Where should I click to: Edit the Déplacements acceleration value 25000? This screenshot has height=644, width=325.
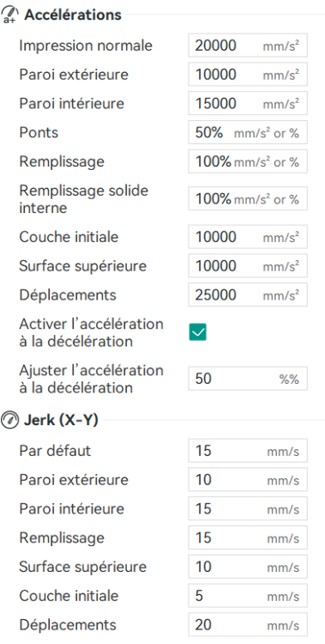pos(248,295)
